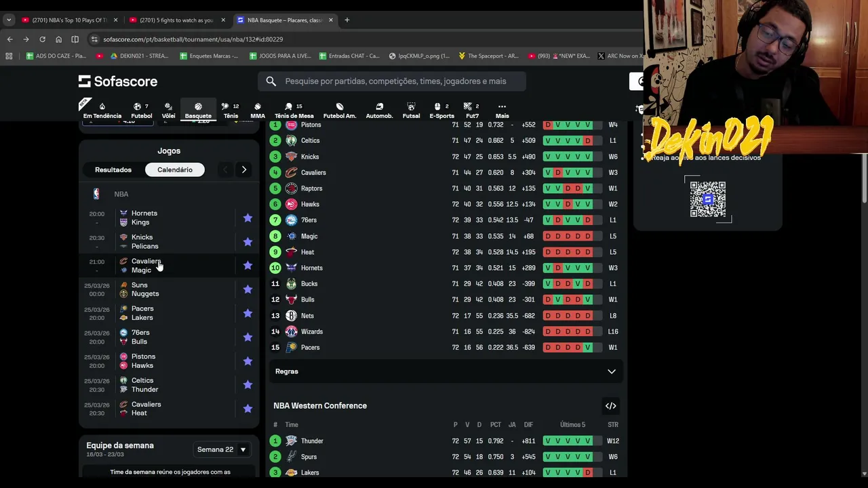Toggle favorite star for 76ers vs Bulls
This screenshot has width=868, height=488.
[248, 337]
